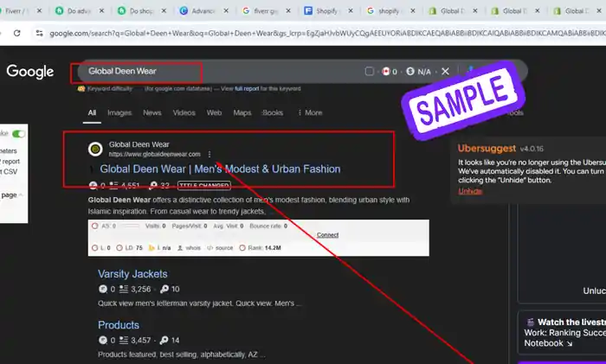Switch to the Maps tab
This screenshot has height=364, width=606.
[242, 112]
